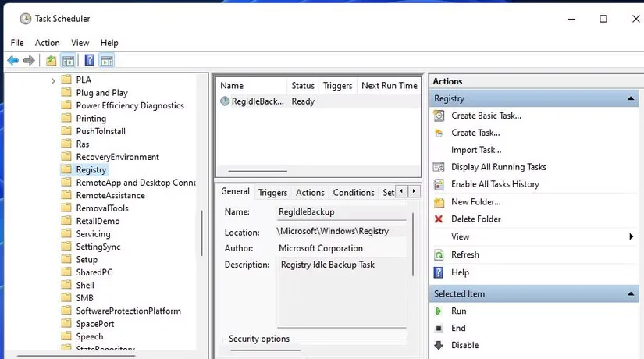Viewport: 644px width, 359px height.
Task: Click Import Task action
Action: pyautogui.click(x=476, y=150)
